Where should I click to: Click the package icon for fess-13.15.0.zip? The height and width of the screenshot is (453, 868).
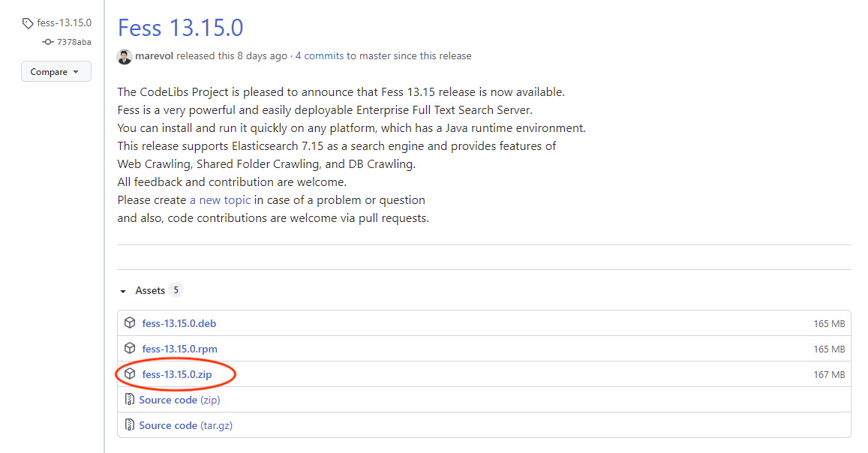(130, 374)
